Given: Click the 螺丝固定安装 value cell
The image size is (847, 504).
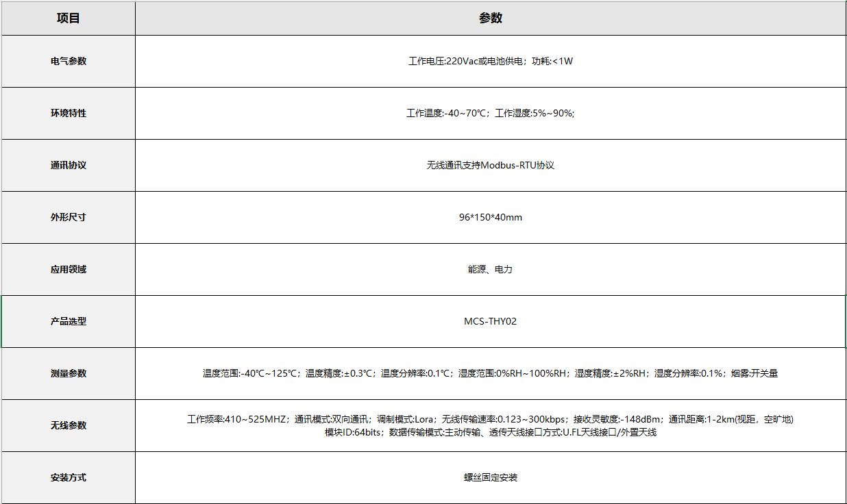Looking at the screenshot, I should (490, 477).
